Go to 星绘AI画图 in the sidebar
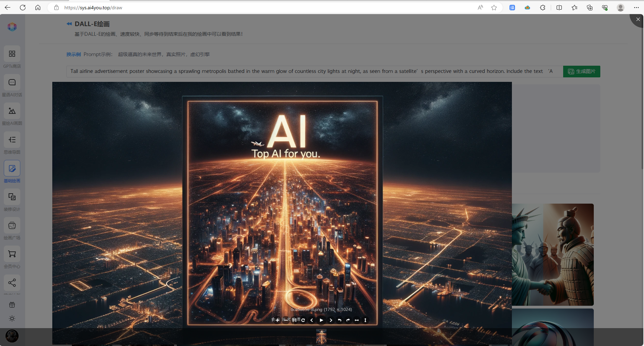The image size is (644, 346). point(12,114)
